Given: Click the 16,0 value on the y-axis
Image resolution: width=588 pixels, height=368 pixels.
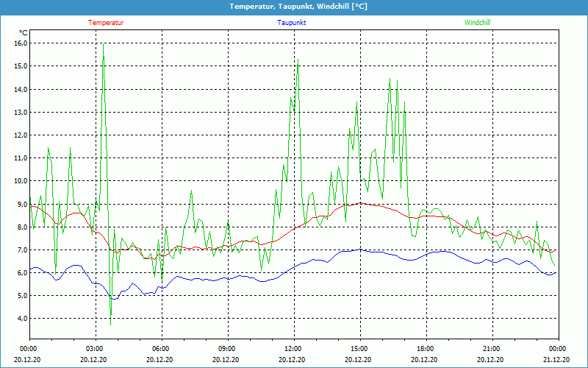Looking at the screenshot, I should 21,43.
